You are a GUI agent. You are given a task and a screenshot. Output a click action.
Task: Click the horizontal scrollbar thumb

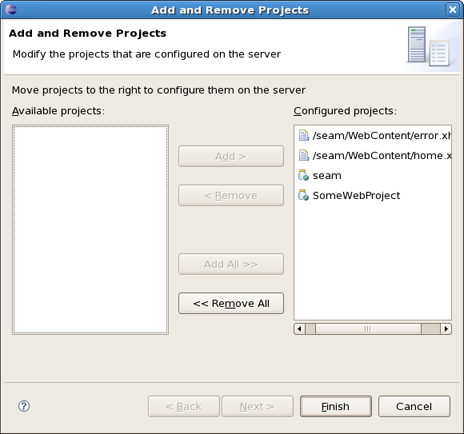[x=368, y=329]
